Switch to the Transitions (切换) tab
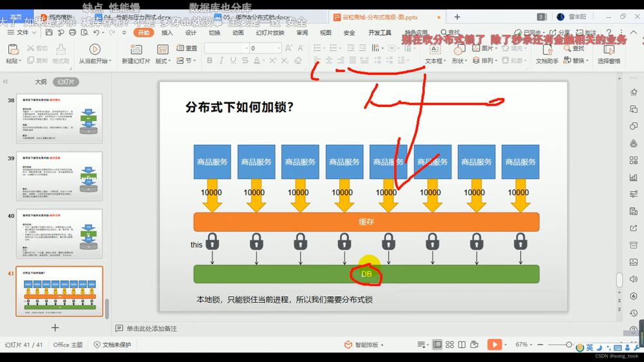 point(214,32)
